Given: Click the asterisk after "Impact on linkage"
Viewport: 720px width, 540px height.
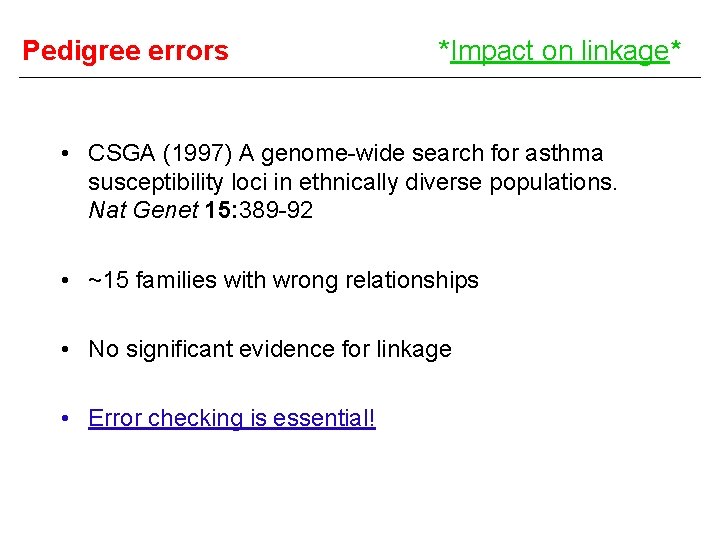Looking at the screenshot, I should point(675,46).
